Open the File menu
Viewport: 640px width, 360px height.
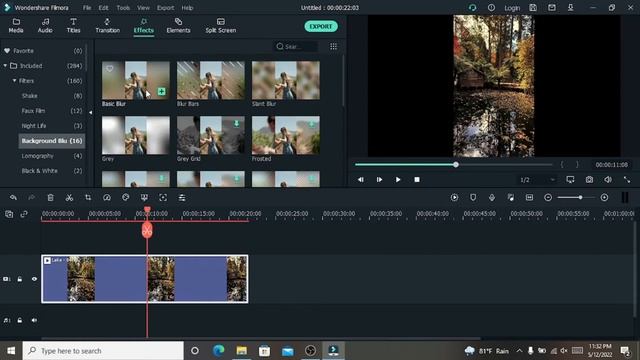pos(87,8)
